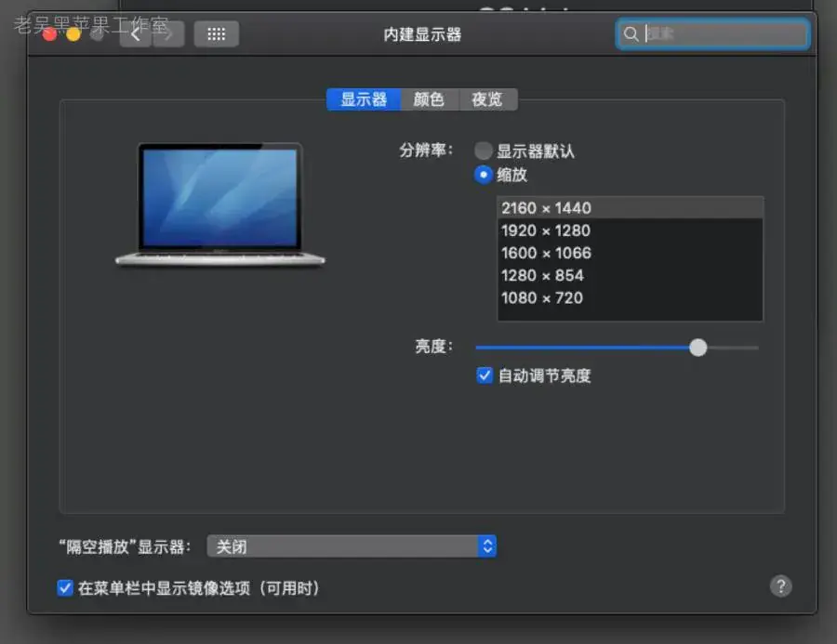Click the brightness slider knob
The image size is (837, 644).
click(697, 348)
